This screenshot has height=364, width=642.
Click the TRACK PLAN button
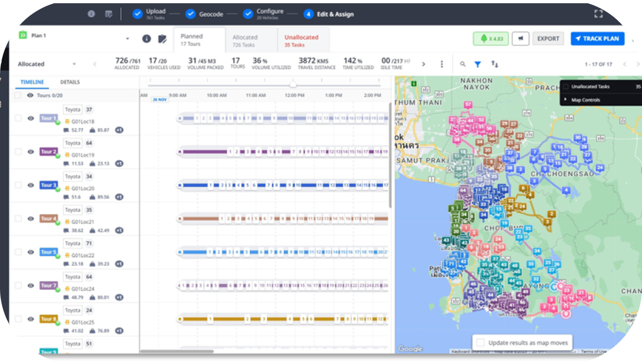597,39
